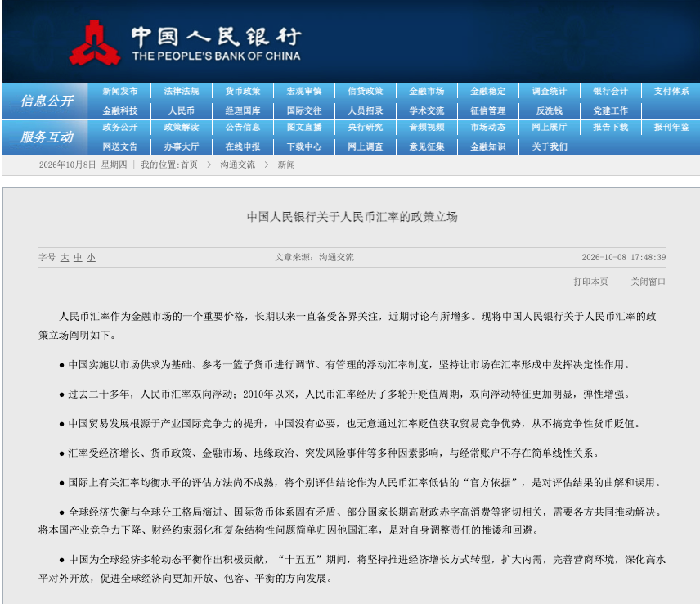This screenshot has width=700, height=604.
Task: Go to 报刊年鉴 page
Action: coord(672,128)
